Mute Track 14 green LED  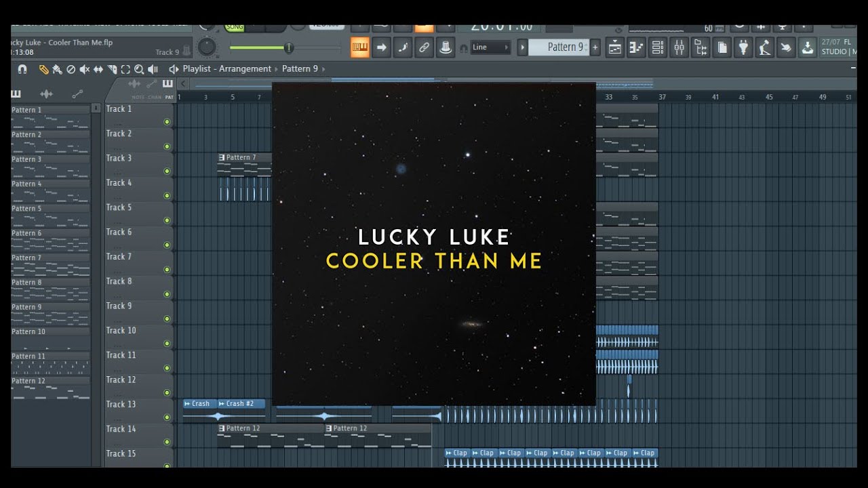(167, 442)
